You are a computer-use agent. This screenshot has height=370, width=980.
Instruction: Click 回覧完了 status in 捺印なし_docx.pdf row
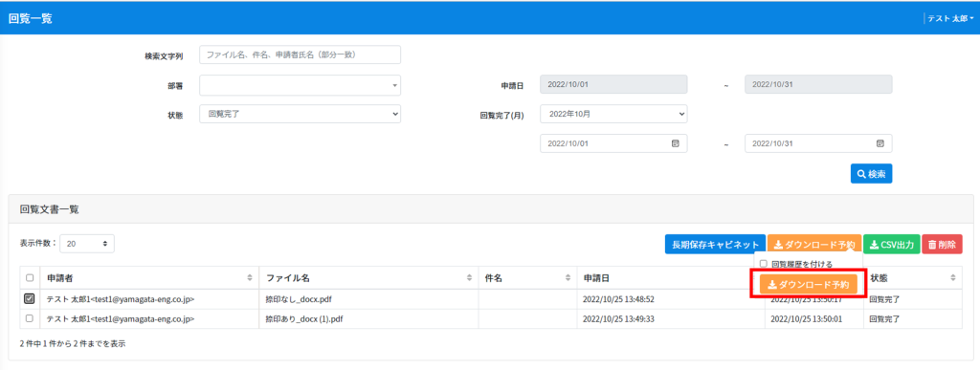tap(885, 299)
